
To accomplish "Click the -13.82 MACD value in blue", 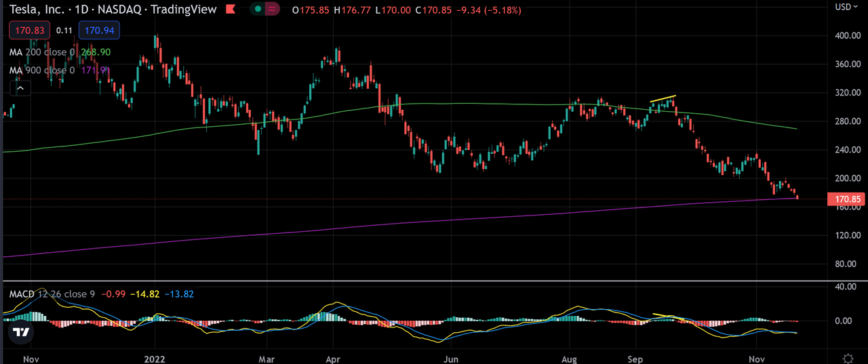I will pos(180,294).
